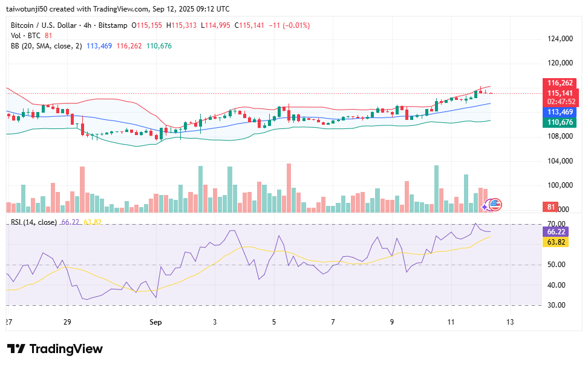The height and width of the screenshot is (367, 588).
Task: Click the open value O115,155
Action: click(x=146, y=25)
